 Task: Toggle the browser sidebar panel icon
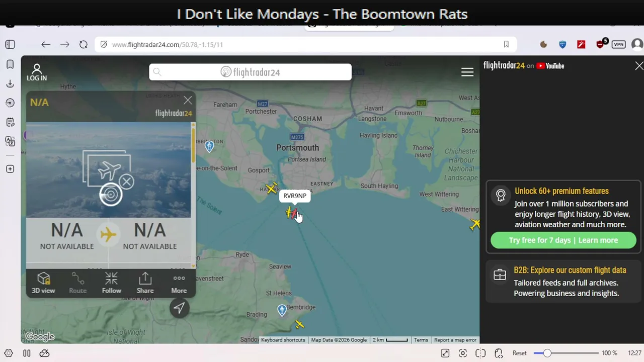[x=10, y=44]
